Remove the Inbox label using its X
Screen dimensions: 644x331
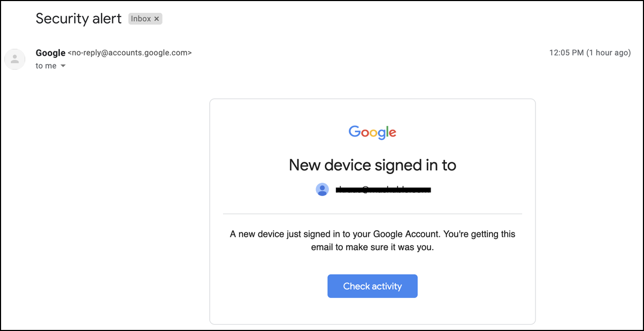point(157,19)
